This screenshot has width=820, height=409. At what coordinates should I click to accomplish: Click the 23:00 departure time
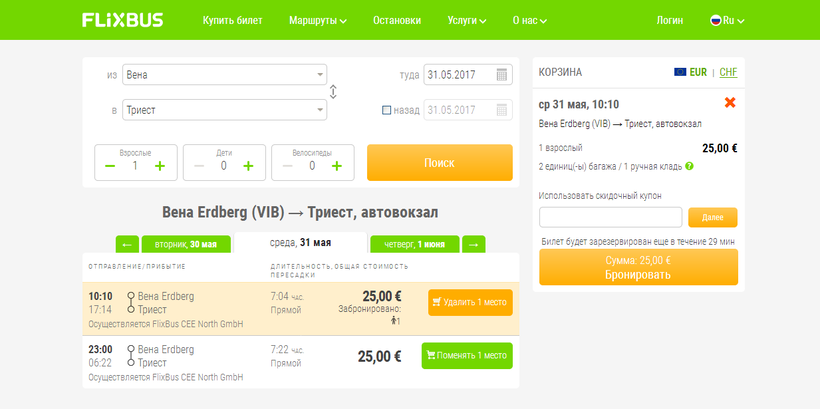[100, 349]
